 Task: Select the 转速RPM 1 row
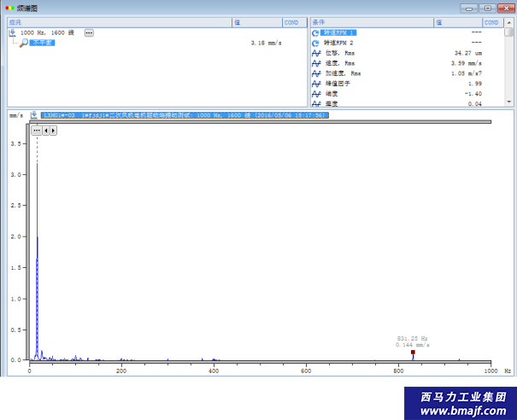[x=338, y=32]
